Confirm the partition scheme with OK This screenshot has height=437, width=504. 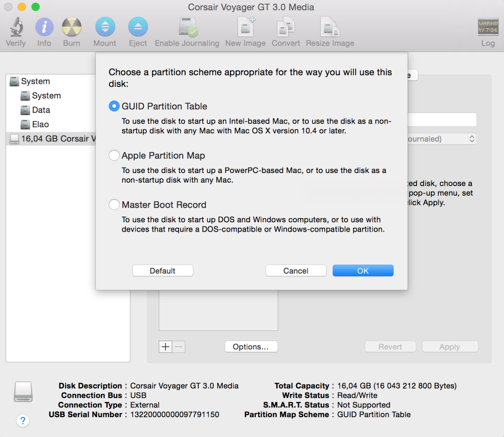pyautogui.click(x=363, y=270)
